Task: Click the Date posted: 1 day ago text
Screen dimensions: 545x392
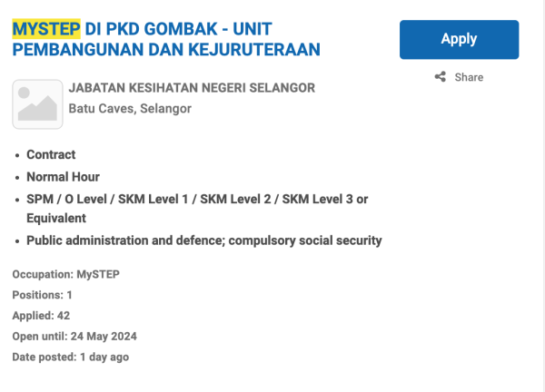Action: pos(70,358)
